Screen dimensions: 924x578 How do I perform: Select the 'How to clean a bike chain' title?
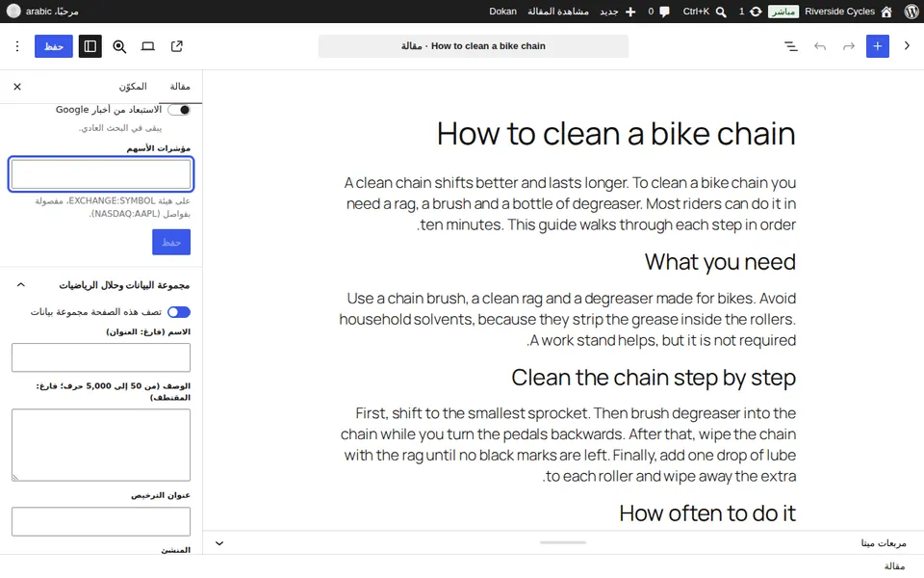pyautogui.click(x=616, y=133)
